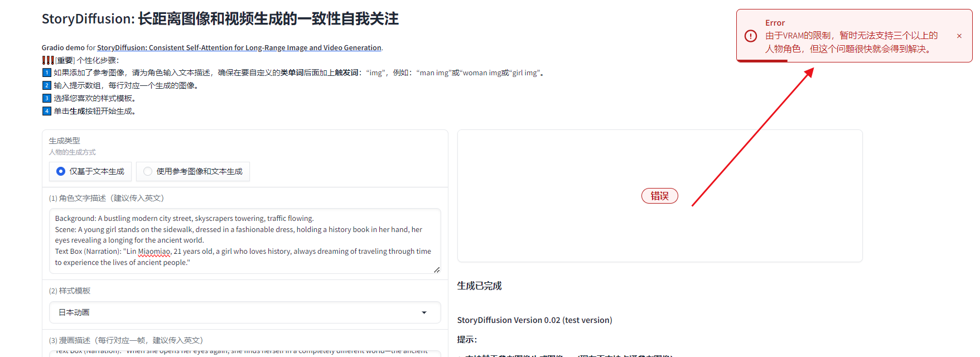The width and height of the screenshot is (980, 357).
Task: Open the 样式模板 dropdown showing 日本动画
Action: [x=245, y=312]
